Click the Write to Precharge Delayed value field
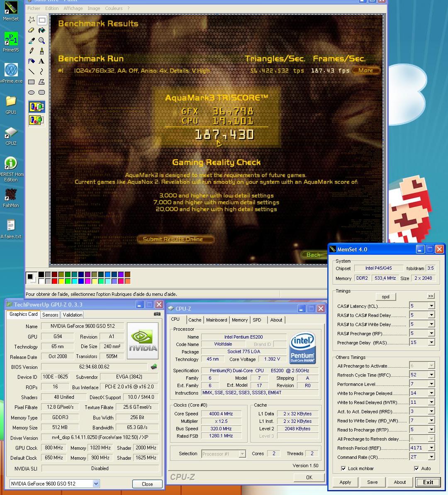This screenshot has height=495, width=448. tap(419, 393)
